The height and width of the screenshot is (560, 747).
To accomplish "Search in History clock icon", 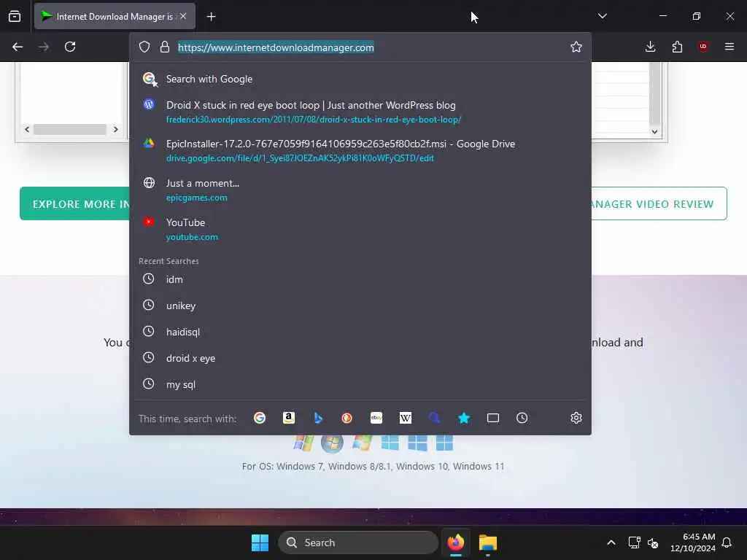I will [522, 418].
